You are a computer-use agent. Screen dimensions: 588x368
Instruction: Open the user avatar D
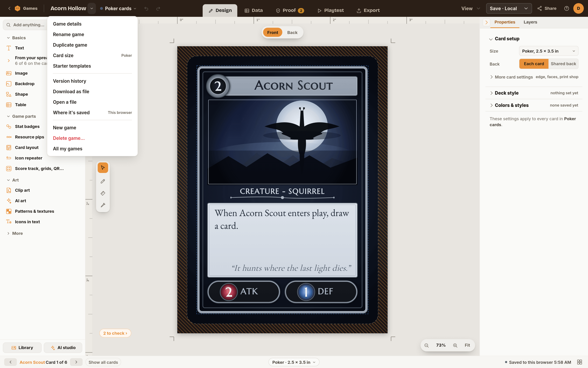(x=578, y=9)
